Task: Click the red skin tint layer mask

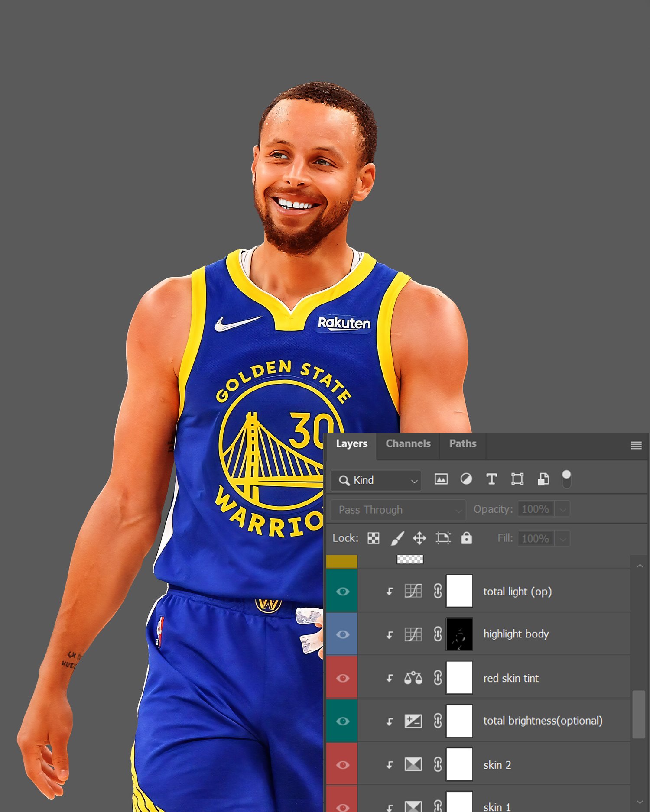Action: [459, 678]
